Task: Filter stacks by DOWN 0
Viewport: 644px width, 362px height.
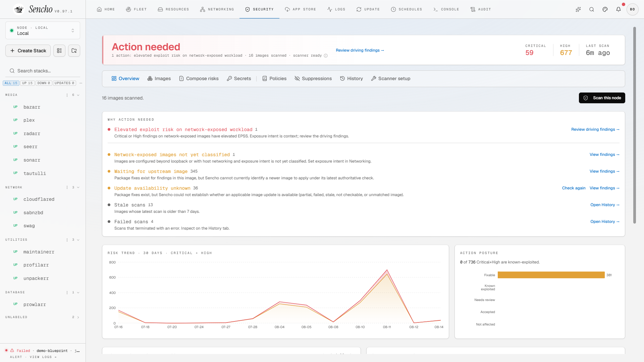Action: [x=44, y=83]
